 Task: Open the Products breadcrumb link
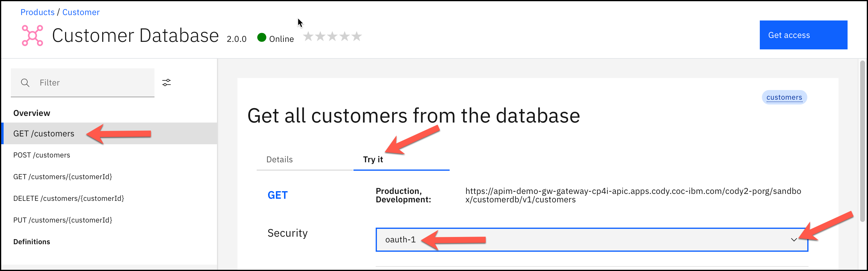coord(37,12)
